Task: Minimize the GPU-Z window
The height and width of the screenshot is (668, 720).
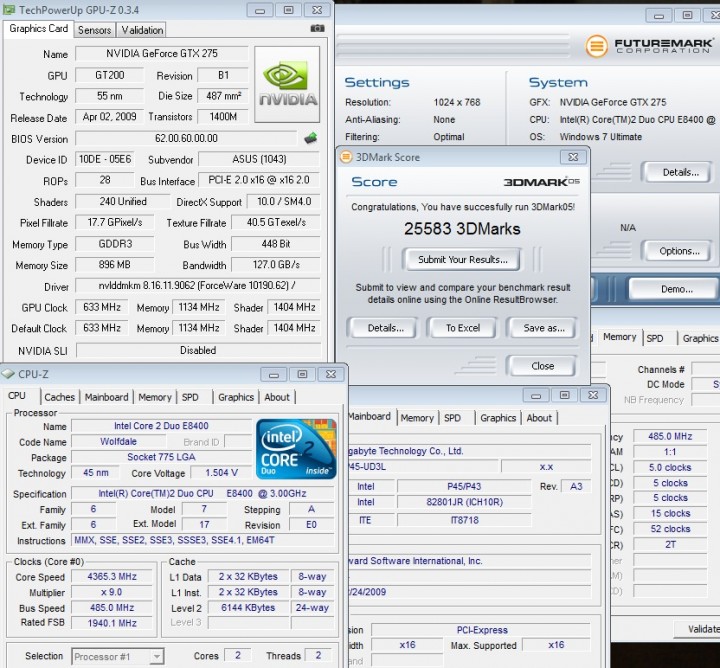Action: coord(259,10)
